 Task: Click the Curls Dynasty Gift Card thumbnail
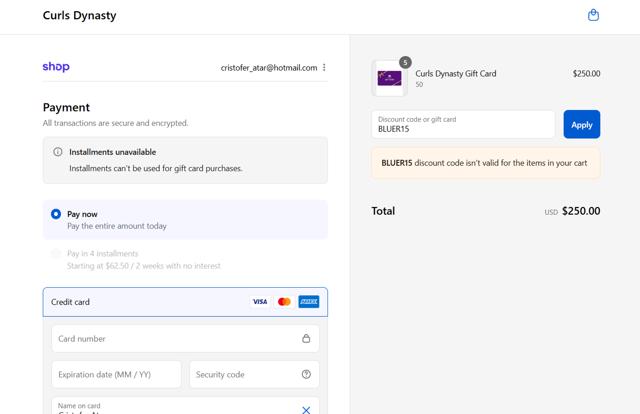(389, 78)
